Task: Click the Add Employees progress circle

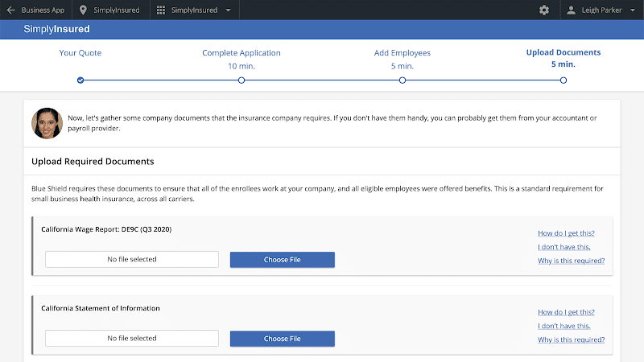Action: (402, 80)
